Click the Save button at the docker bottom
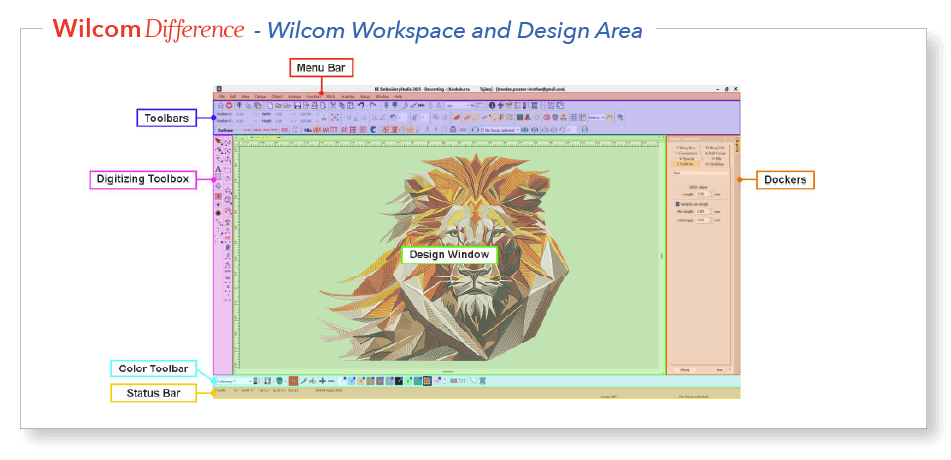Screen dimensions: 951x460 coord(719,370)
